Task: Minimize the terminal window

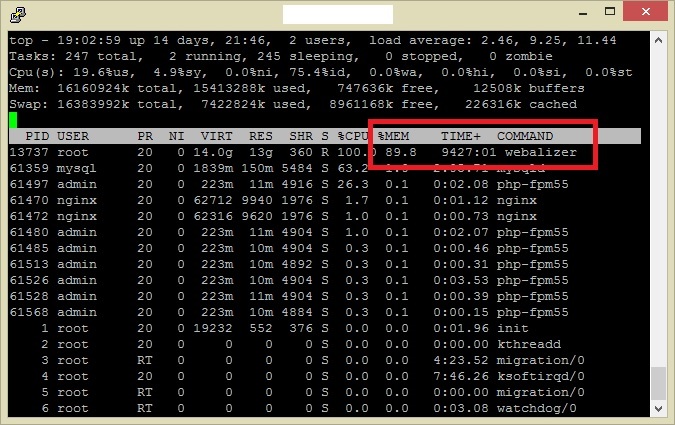Action: click(x=583, y=13)
